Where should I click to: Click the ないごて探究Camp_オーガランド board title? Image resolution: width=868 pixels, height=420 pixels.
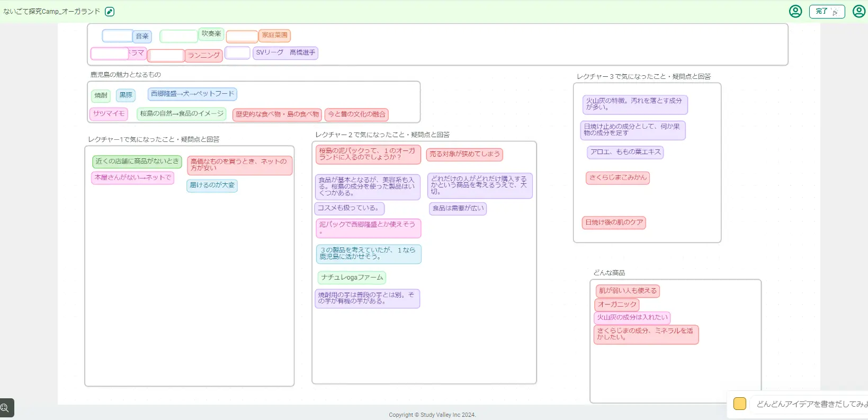(x=51, y=12)
